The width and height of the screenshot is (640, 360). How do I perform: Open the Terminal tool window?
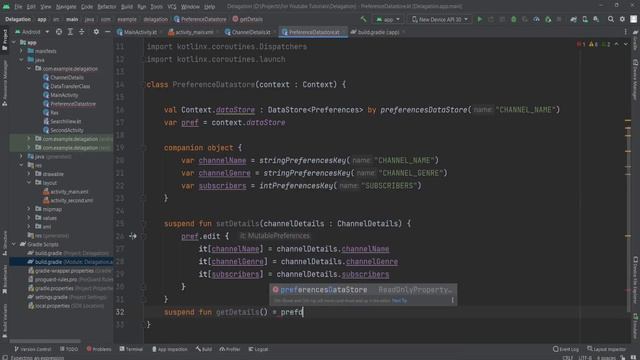click(x=131, y=349)
